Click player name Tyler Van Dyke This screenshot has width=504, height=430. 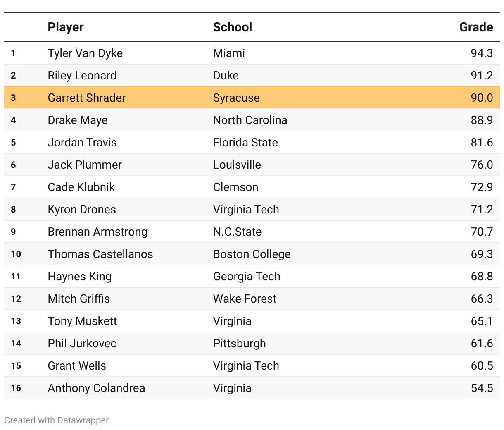(85, 53)
